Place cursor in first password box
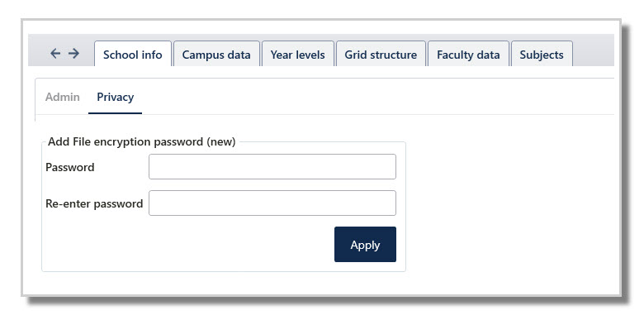This screenshot has width=644, height=320. coord(272,166)
